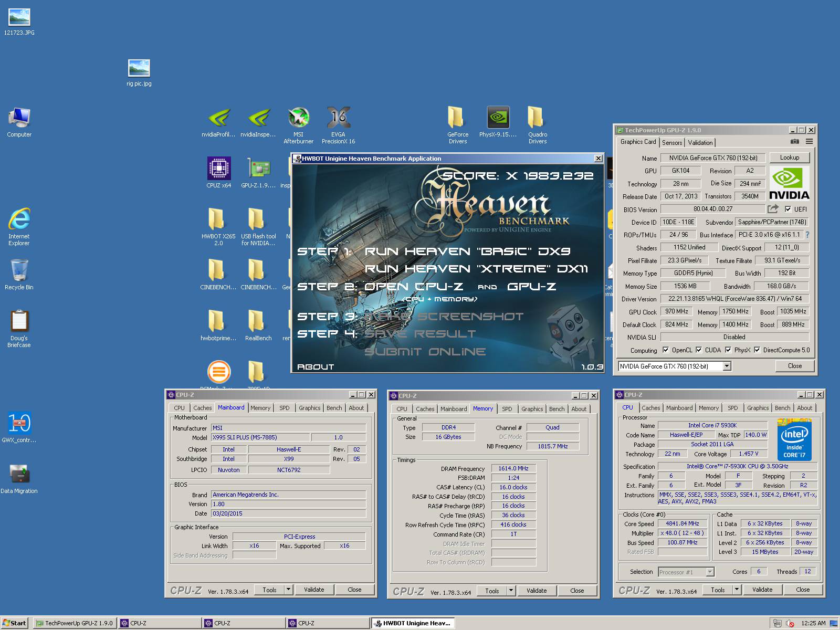Expand Tools dropdown arrow in Memory CPU-Z

[x=511, y=591]
